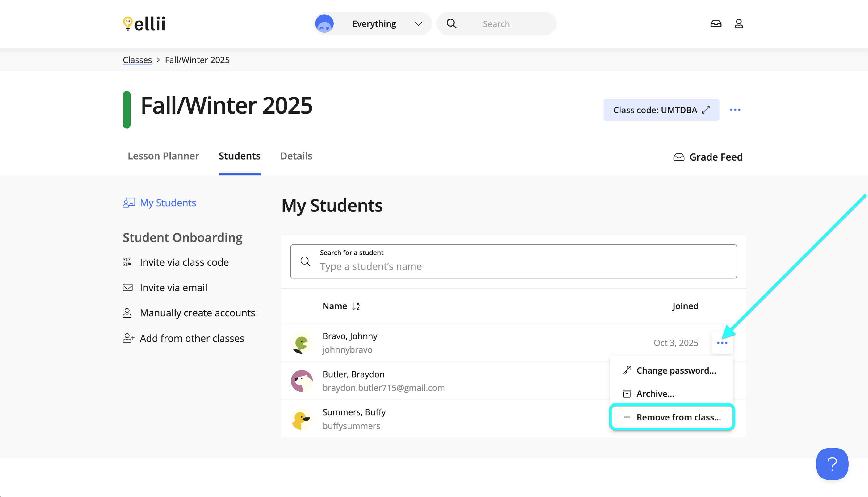Click Invite via class code
The height and width of the screenshot is (497, 868).
point(184,262)
